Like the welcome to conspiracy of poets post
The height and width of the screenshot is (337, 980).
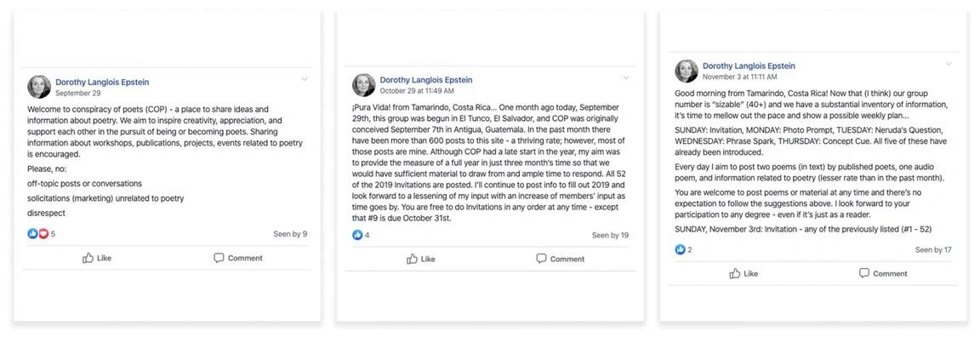pyautogui.click(x=97, y=258)
